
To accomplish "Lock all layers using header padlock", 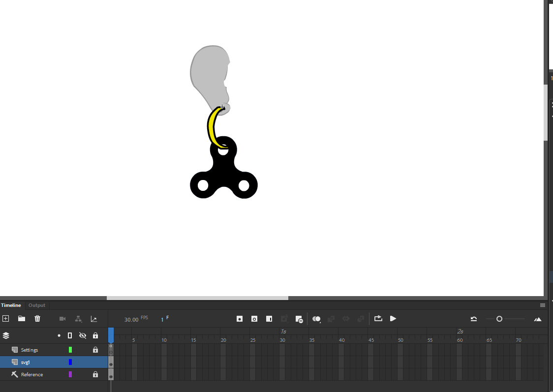I will point(95,335).
